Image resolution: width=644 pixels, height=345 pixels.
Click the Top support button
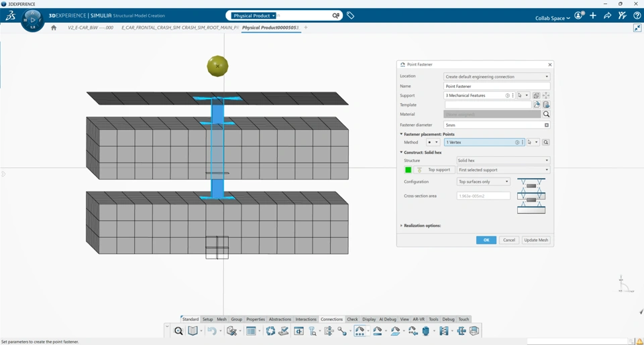click(x=434, y=170)
